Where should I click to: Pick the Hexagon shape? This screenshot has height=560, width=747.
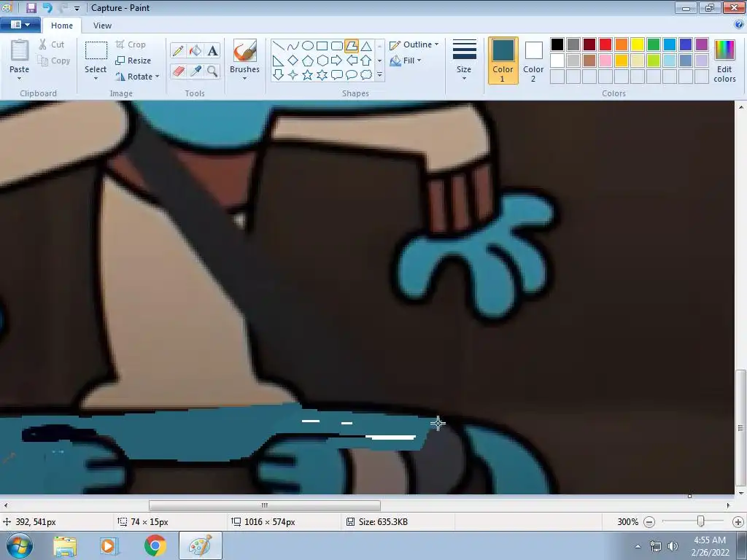pyautogui.click(x=322, y=61)
